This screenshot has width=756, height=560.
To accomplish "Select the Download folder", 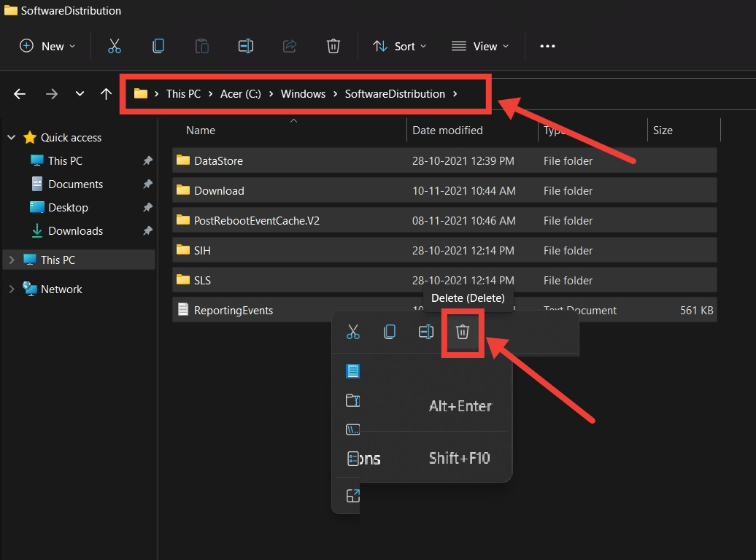I will point(219,191).
